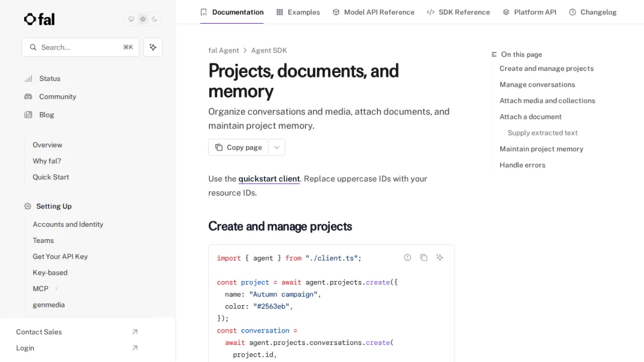Click Copy page button
Viewport: 644px width, 362px height.
pos(238,147)
